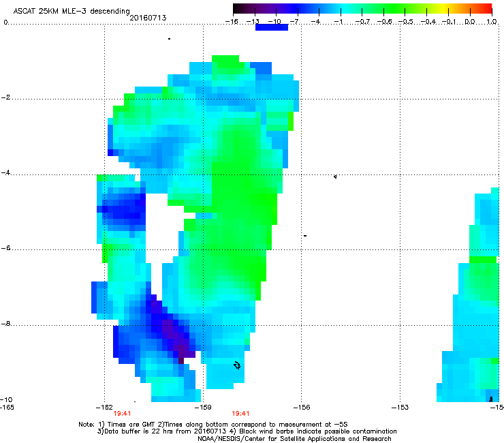Click the red 19:41 time under -162
This screenshot has width=504, height=443.
tap(122, 414)
